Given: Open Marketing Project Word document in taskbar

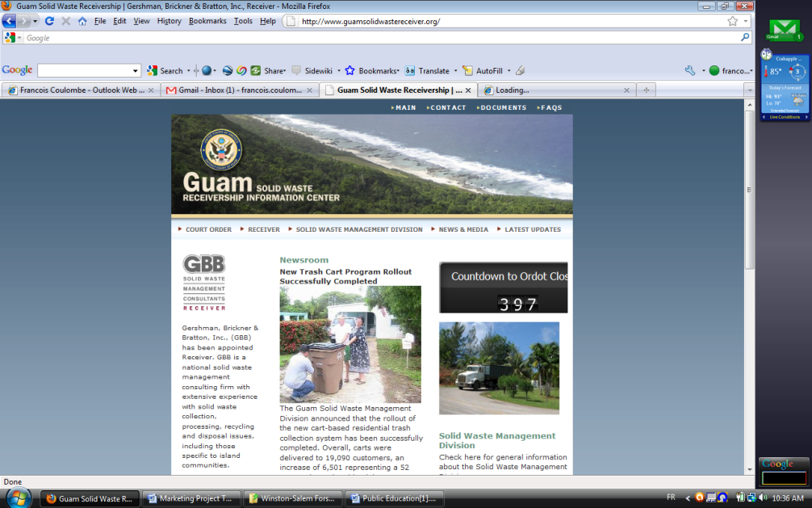Looking at the screenshot, I should (191, 498).
